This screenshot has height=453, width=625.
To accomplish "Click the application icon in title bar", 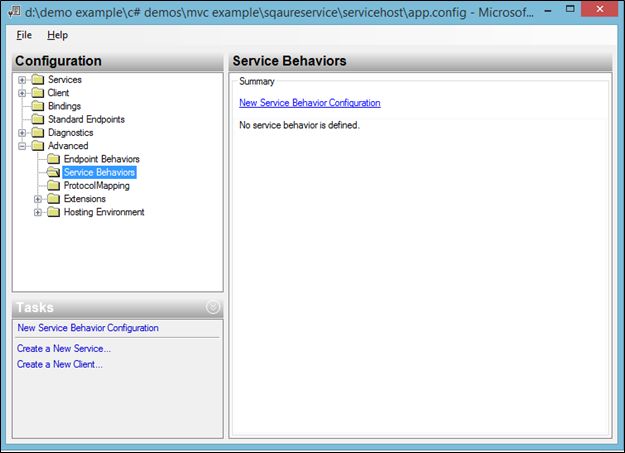I will point(15,11).
